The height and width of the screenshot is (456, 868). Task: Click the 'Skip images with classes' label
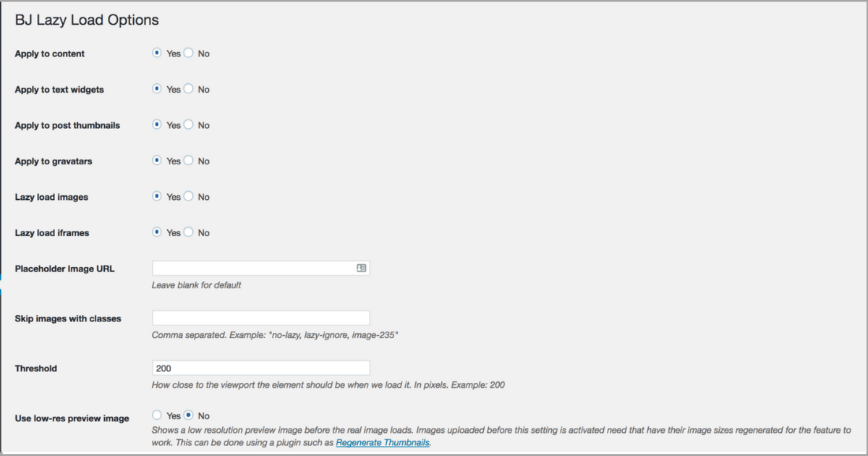tap(68, 318)
